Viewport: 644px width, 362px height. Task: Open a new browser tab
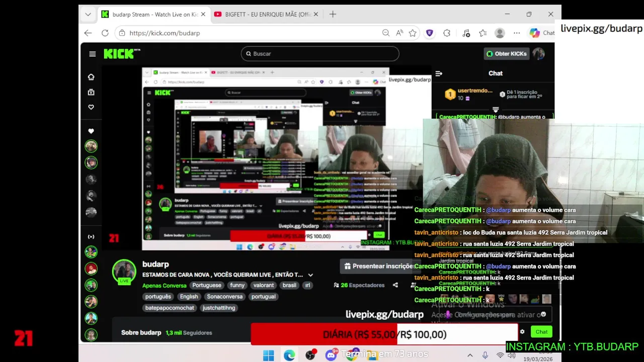pyautogui.click(x=333, y=15)
